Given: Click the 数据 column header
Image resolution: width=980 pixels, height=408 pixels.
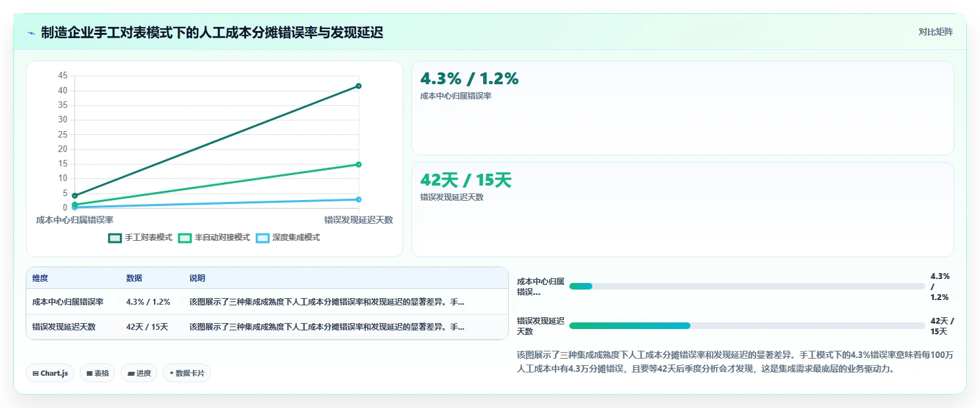Looking at the screenshot, I should pyautogui.click(x=134, y=278).
